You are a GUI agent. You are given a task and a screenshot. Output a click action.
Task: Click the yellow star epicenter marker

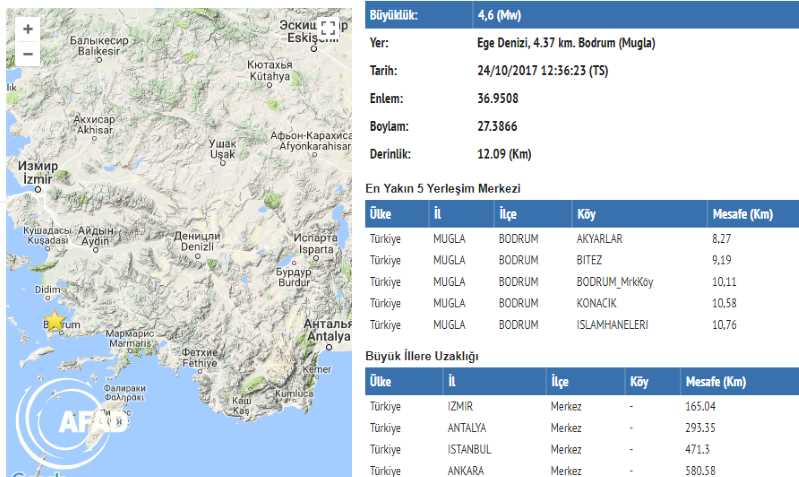53,320
